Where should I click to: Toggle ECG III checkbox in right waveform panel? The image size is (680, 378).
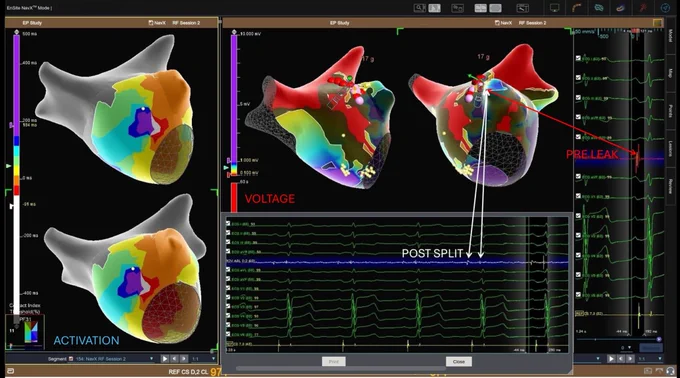coord(578,98)
